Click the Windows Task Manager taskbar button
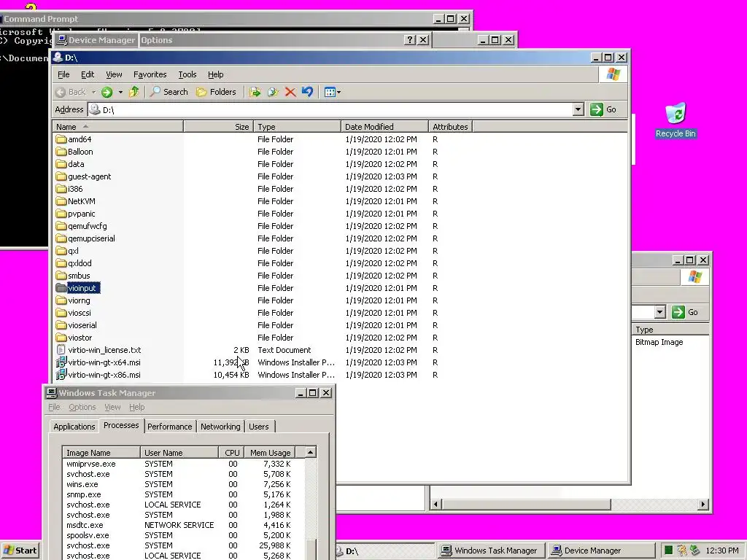 tap(491, 551)
